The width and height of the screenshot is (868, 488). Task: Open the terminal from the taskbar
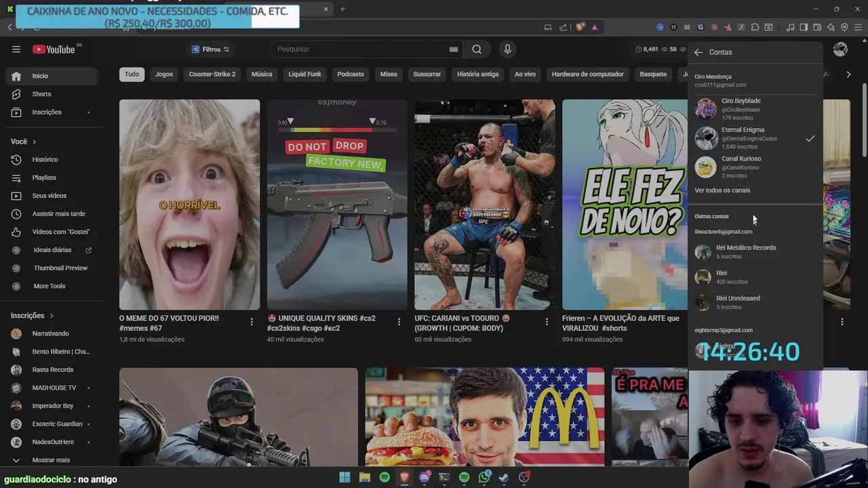[x=444, y=477]
